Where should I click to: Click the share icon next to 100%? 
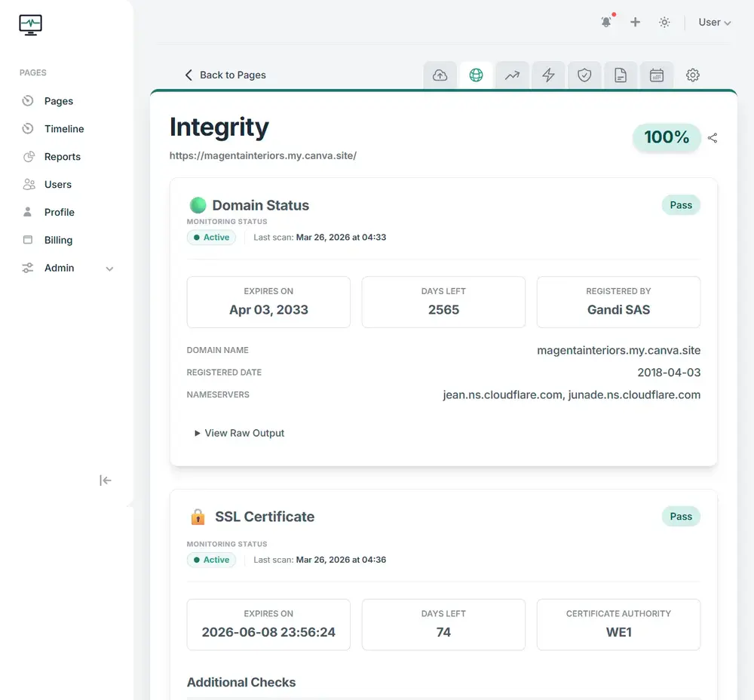pyautogui.click(x=713, y=138)
